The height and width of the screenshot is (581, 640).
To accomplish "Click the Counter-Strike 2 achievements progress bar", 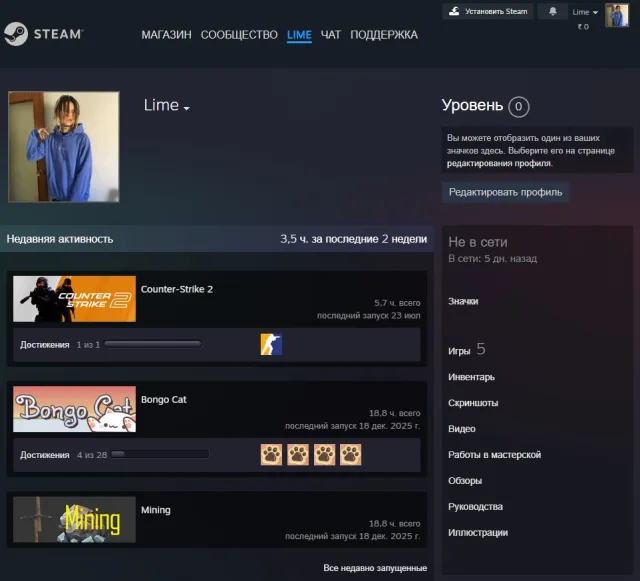I will pos(153,344).
